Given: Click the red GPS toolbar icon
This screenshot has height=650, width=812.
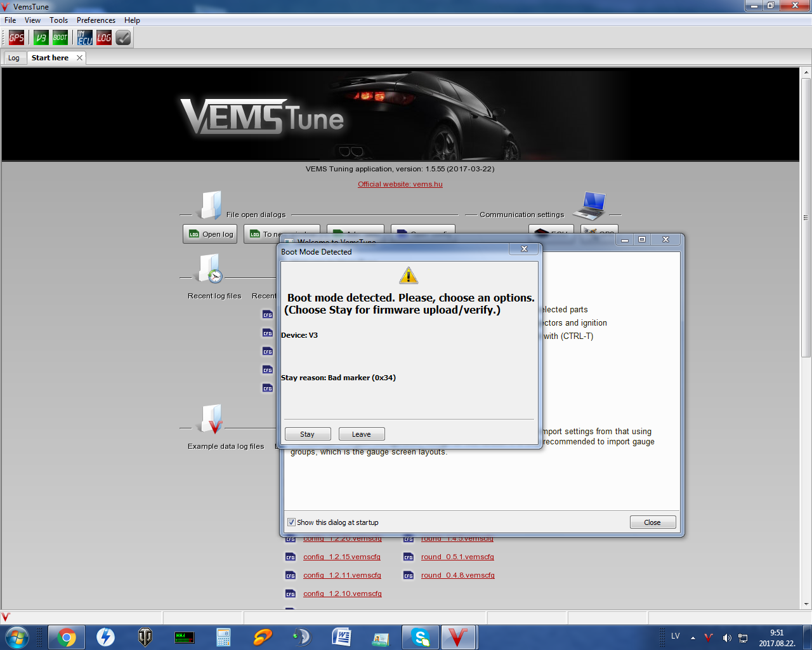Looking at the screenshot, I should coord(16,37).
